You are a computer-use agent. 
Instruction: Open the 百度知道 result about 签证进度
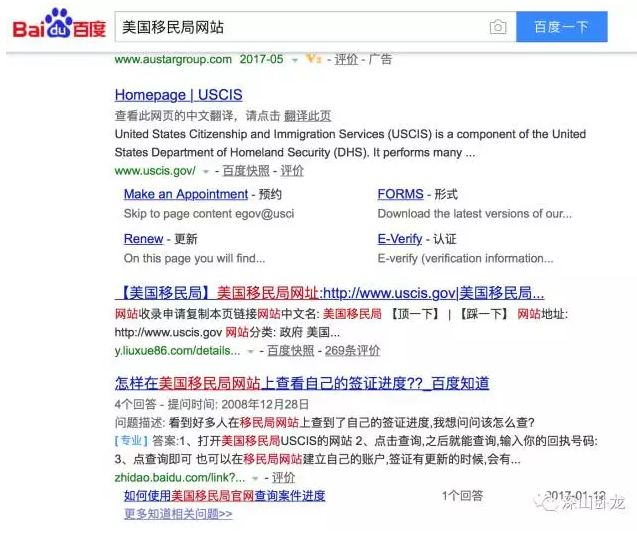(301, 383)
